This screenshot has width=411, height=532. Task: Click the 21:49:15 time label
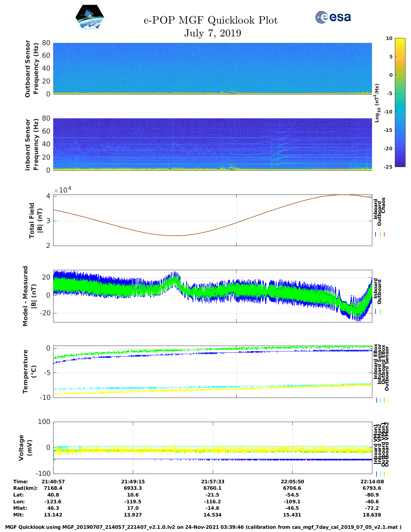click(133, 481)
